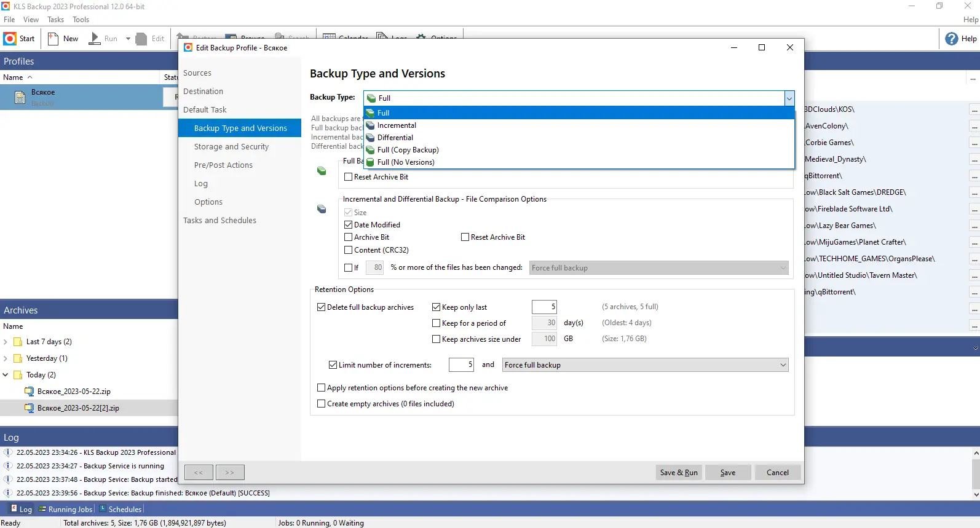Image resolution: width=980 pixels, height=528 pixels.
Task: Collapse the Today archive group
Action: coord(6,375)
